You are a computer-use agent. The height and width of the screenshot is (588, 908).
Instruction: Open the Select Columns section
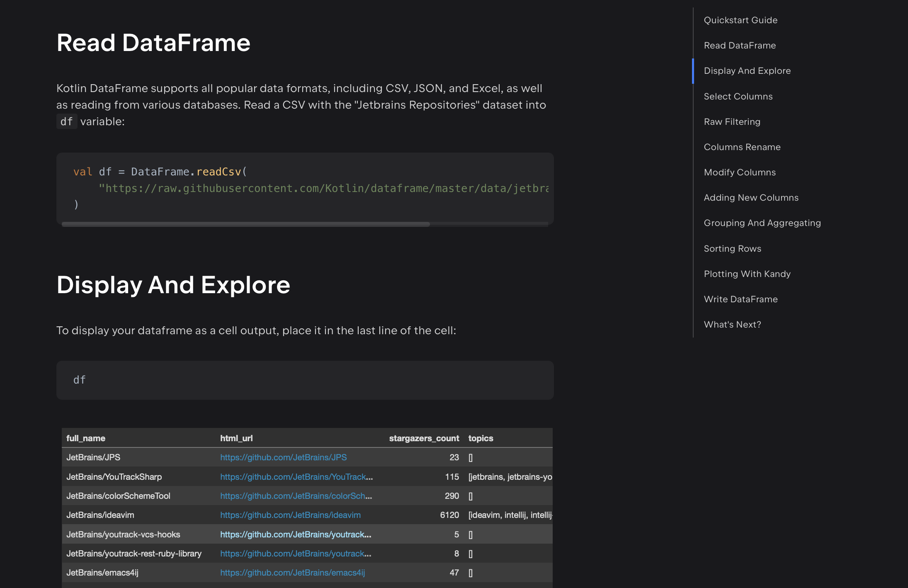(738, 96)
